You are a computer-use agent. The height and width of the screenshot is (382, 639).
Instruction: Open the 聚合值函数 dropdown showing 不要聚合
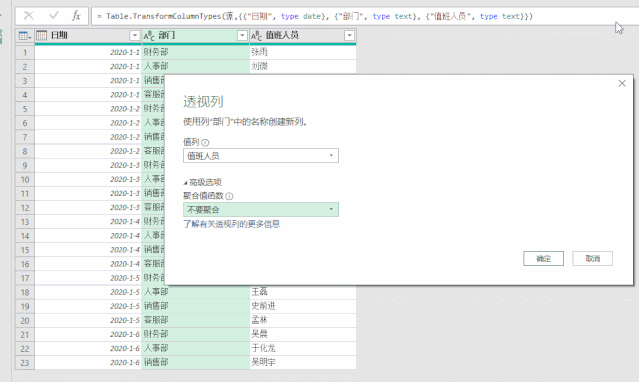pyautogui.click(x=261, y=210)
